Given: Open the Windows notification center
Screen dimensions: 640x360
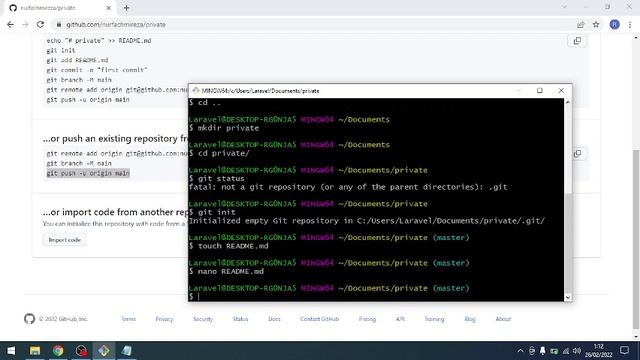Looking at the screenshot, I should click(624, 351).
